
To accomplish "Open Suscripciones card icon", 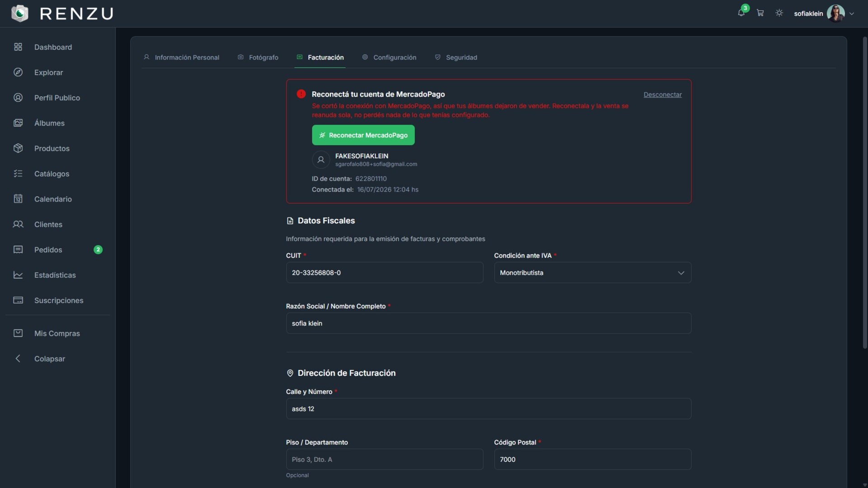I will coord(18,300).
